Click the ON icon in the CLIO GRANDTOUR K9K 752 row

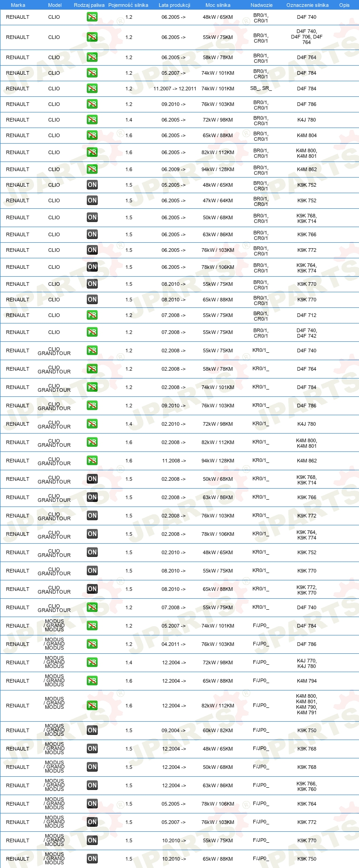click(x=92, y=552)
